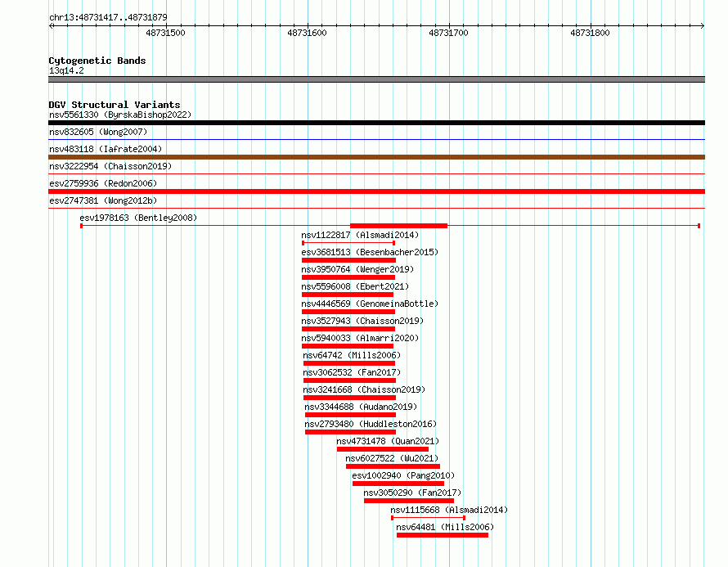
Task: Click the 13q14.2 band label
Action: (66, 70)
